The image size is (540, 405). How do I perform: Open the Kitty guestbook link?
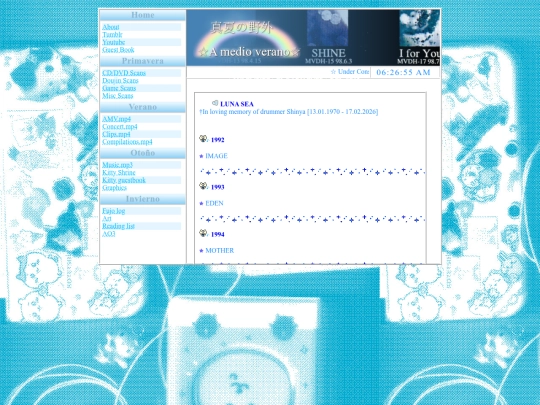pyautogui.click(x=124, y=180)
